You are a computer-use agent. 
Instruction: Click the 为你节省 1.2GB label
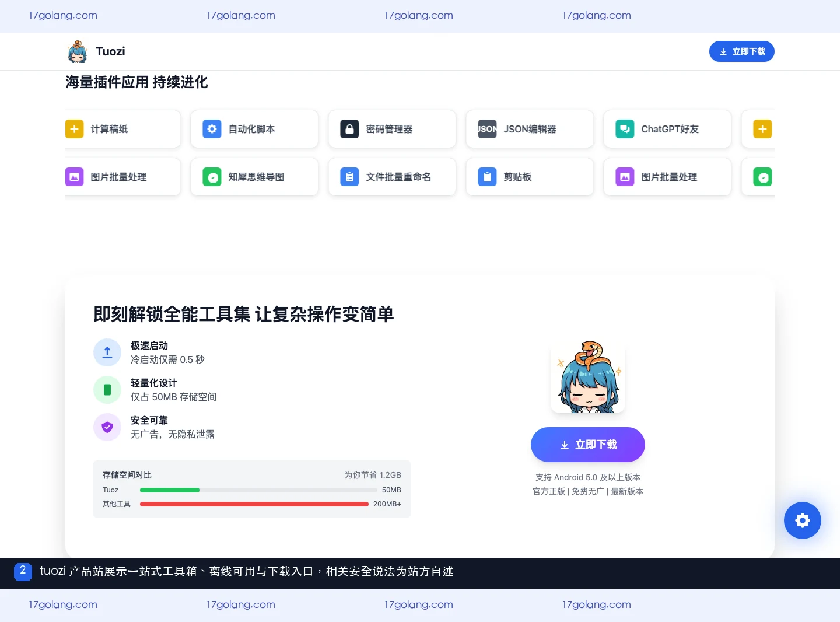(373, 475)
